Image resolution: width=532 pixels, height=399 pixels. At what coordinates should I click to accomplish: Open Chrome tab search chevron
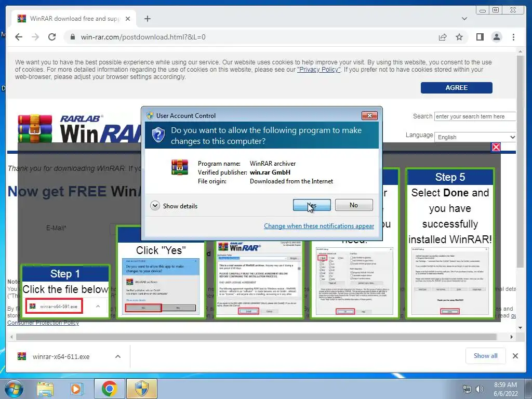464,19
